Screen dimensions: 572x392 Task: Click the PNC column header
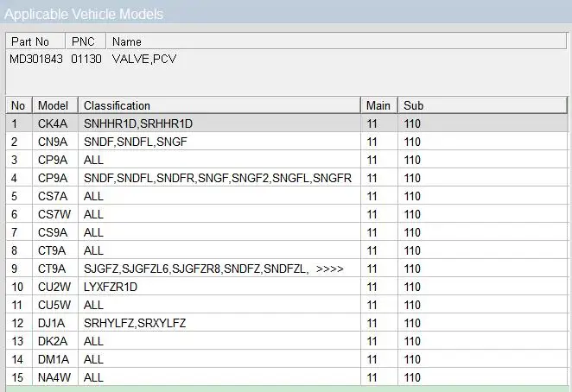86,41
